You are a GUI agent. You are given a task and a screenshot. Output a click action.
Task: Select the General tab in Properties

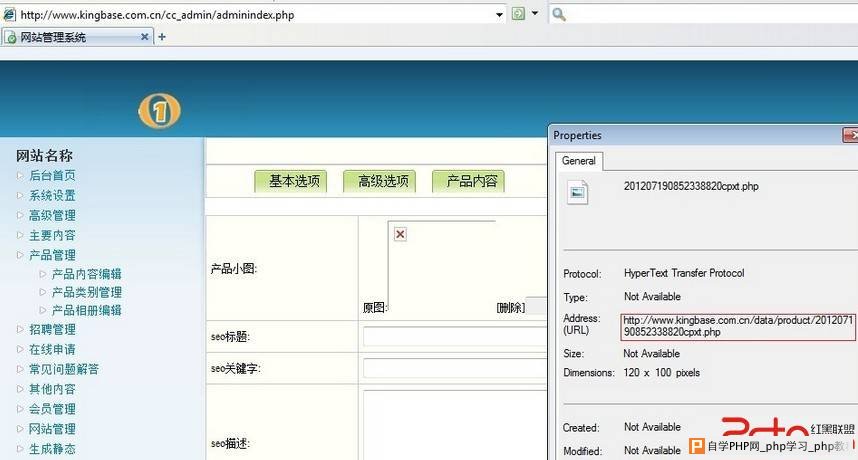[x=579, y=161]
